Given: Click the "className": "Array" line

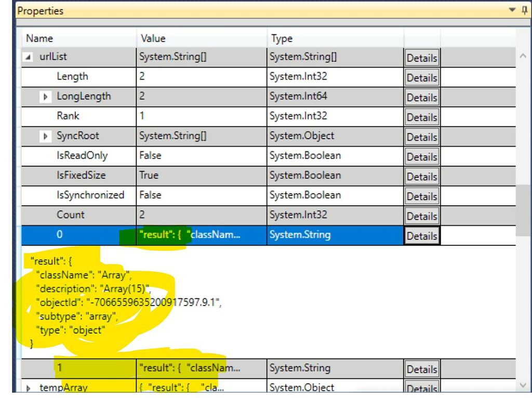Looking at the screenshot, I should 84,275.
